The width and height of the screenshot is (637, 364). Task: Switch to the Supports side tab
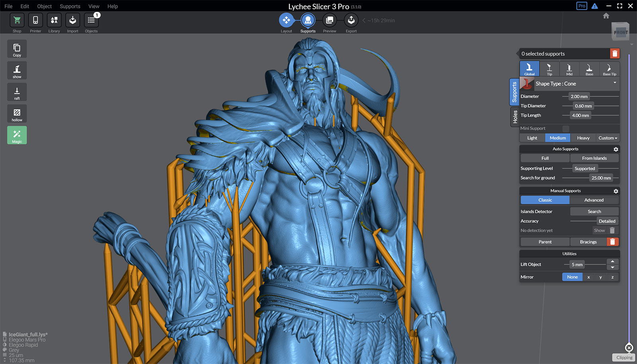tap(514, 92)
